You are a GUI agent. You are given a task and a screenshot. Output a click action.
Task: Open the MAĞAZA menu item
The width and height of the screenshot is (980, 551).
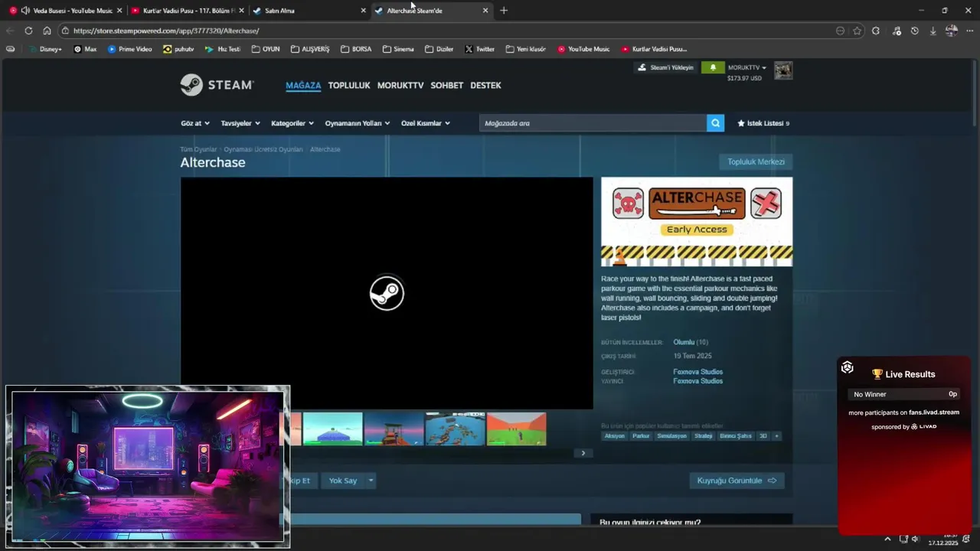click(x=303, y=85)
